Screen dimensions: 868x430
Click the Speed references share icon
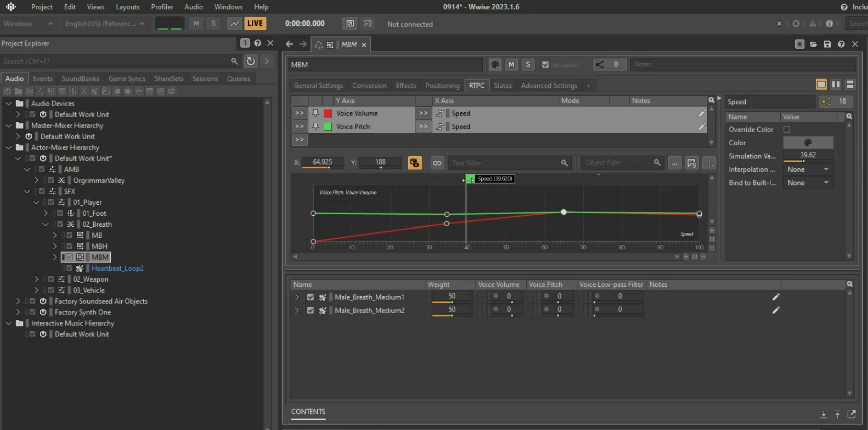pyautogui.click(x=826, y=101)
